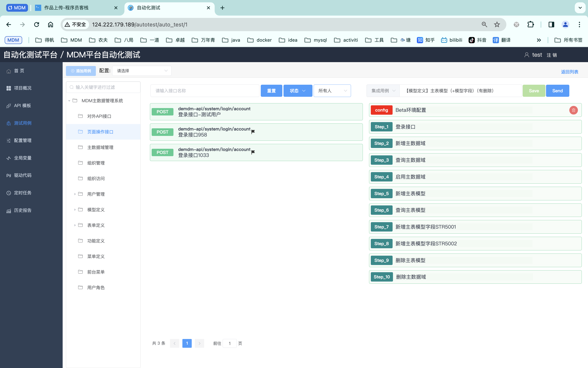The height and width of the screenshot is (368, 588).
Task: Click the browser back arrow
Action: click(9, 25)
